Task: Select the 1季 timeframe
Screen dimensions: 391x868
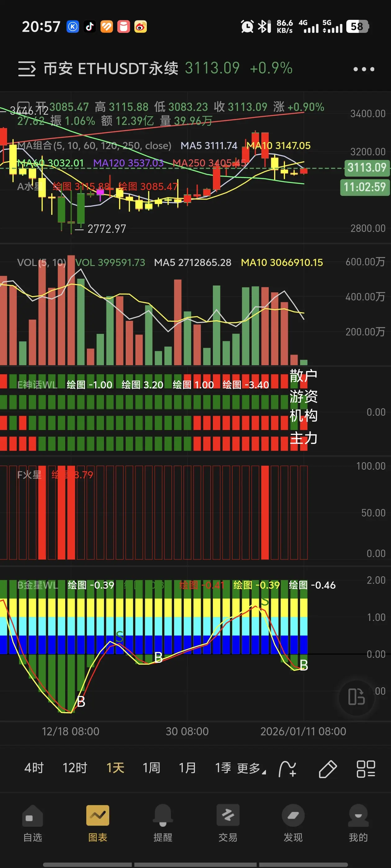Action: pyautogui.click(x=223, y=768)
